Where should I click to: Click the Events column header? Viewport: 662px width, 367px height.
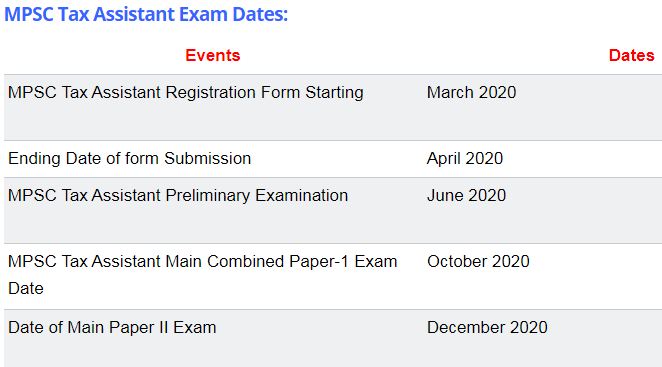point(213,55)
